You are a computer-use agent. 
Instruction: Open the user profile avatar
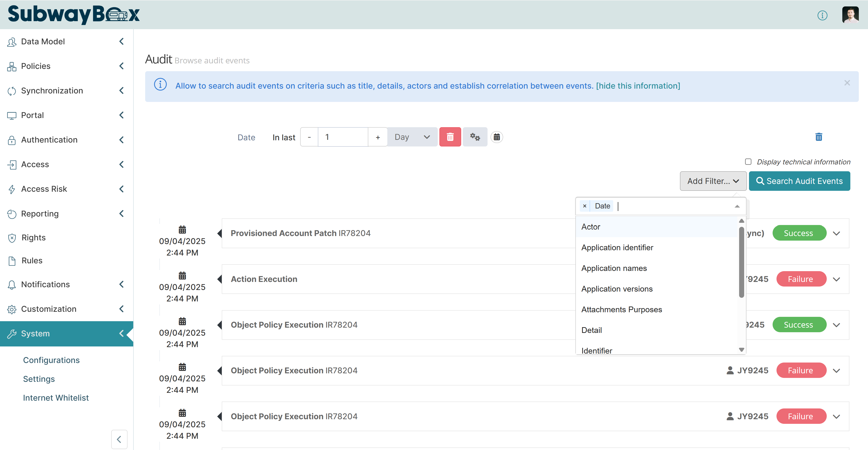click(x=850, y=15)
